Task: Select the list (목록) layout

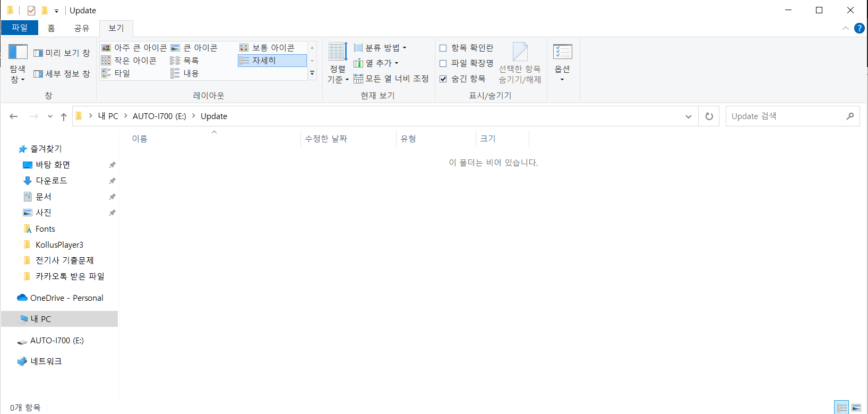Action: pos(184,61)
